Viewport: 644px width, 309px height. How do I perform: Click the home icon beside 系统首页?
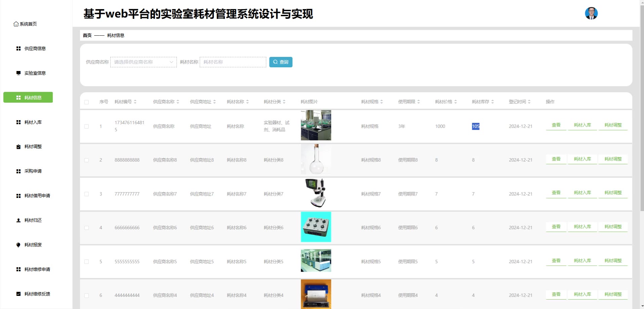[16, 24]
